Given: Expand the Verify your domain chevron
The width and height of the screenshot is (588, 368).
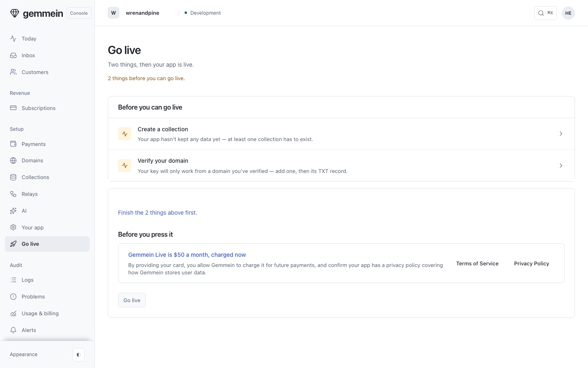Looking at the screenshot, I should 561,166.
